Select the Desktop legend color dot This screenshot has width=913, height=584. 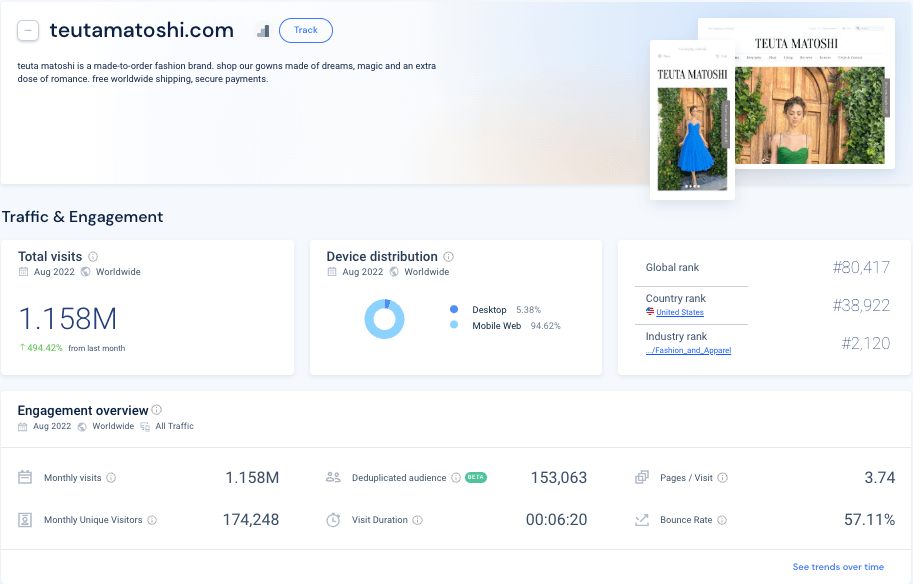pos(454,309)
